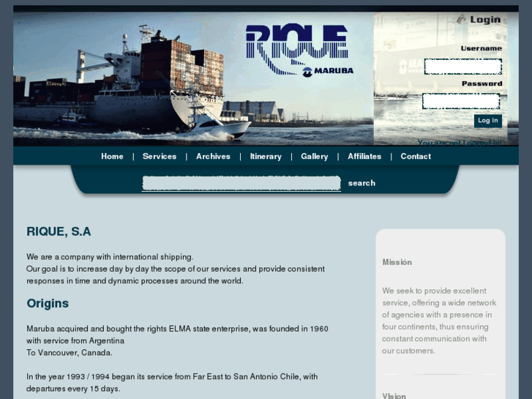
Task: Focus the Password input field
Action: (461, 101)
